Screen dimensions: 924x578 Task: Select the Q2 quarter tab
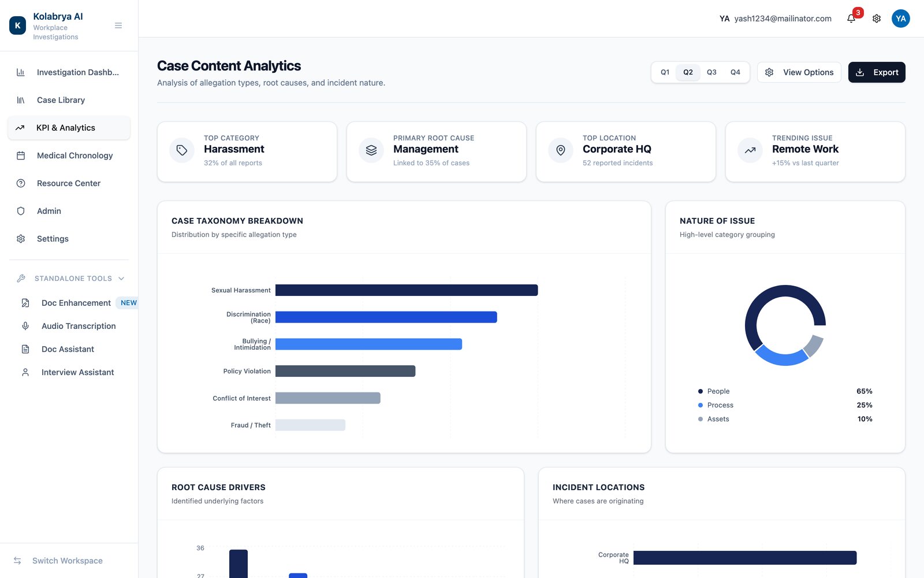[688, 72]
